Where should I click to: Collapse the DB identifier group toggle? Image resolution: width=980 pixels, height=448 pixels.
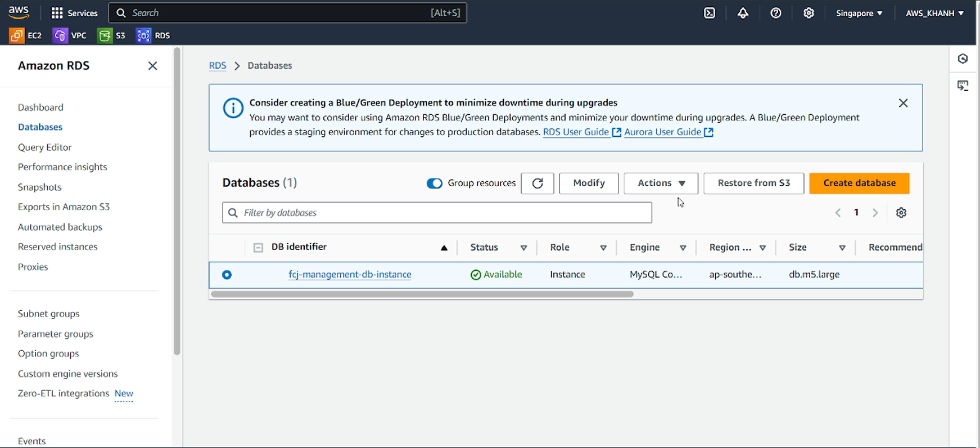258,248
